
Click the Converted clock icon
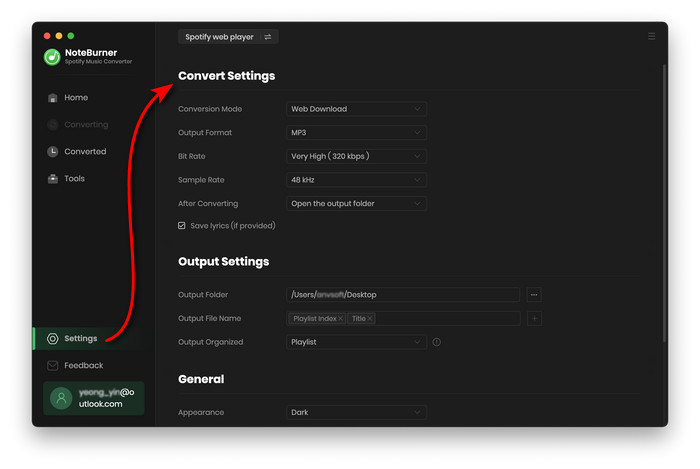[53, 152]
